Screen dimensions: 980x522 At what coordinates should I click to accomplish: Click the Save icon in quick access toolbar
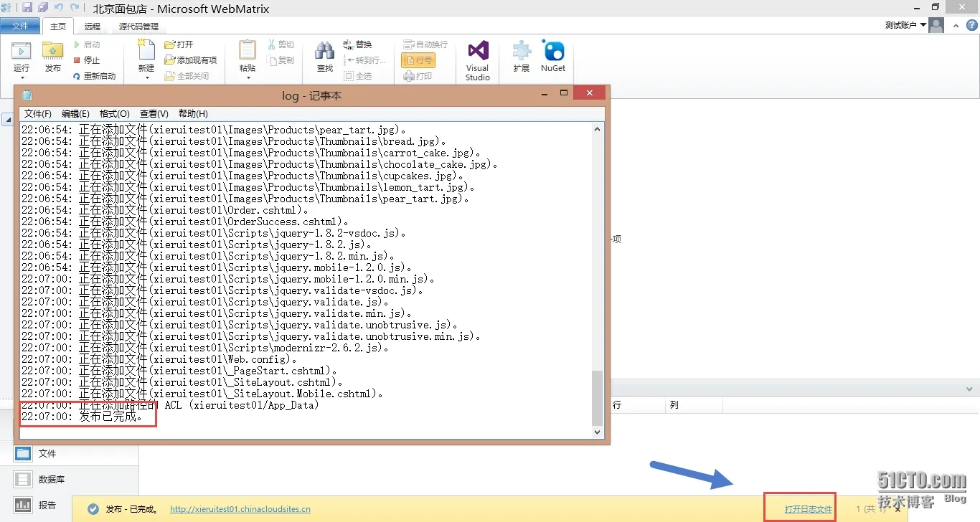click(x=27, y=8)
